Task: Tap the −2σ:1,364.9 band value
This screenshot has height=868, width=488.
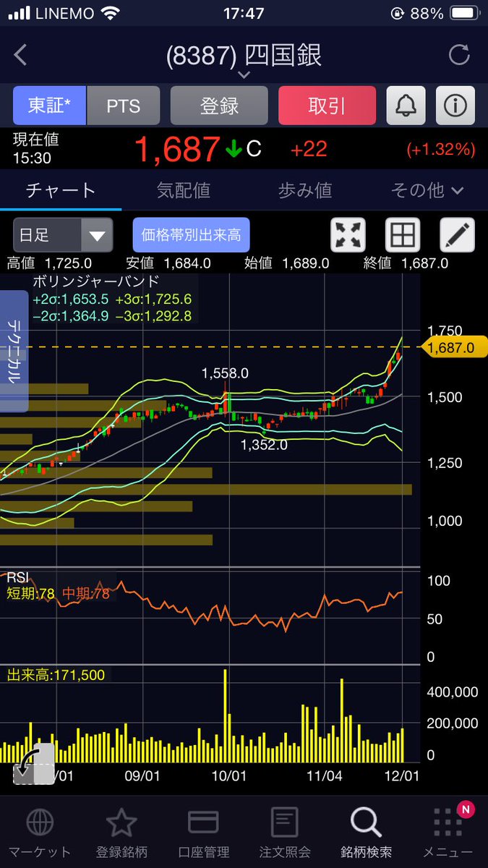Action: 71,315
